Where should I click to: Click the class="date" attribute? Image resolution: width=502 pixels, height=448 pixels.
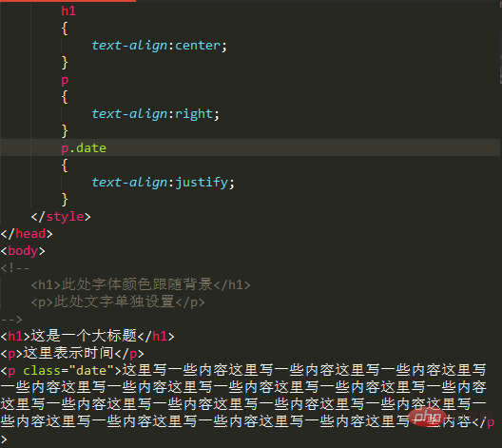point(68,371)
